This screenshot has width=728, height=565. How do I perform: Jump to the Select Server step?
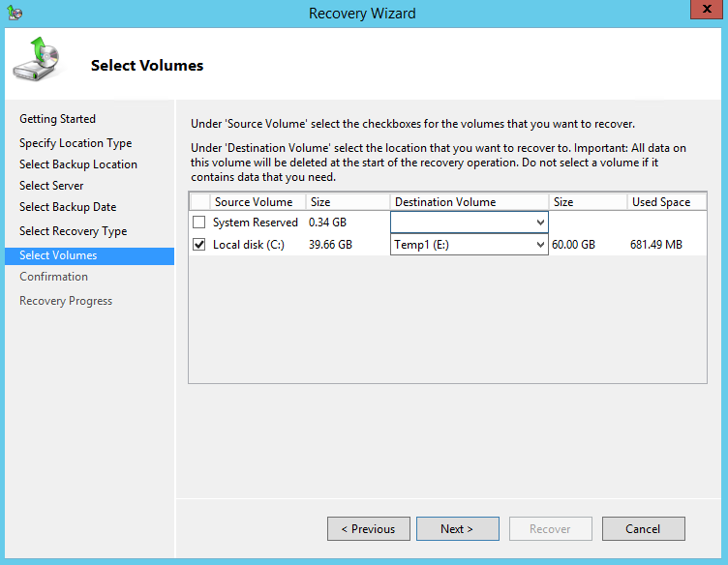[51, 186]
